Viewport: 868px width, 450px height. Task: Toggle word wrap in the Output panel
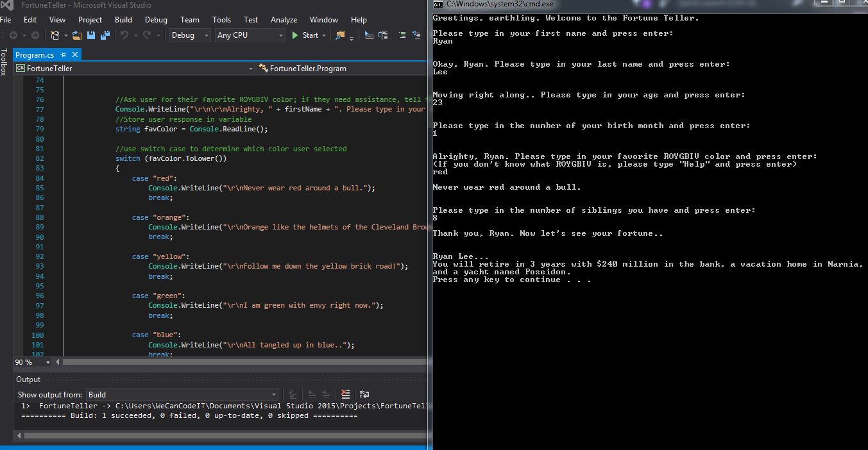click(364, 395)
